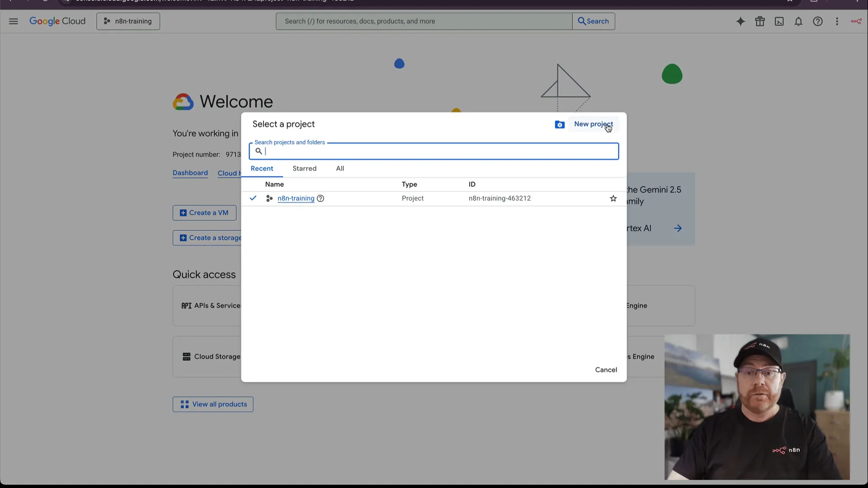Click the New project button
The width and height of the screenshot is (868, 488).
[x=594, y=124]
